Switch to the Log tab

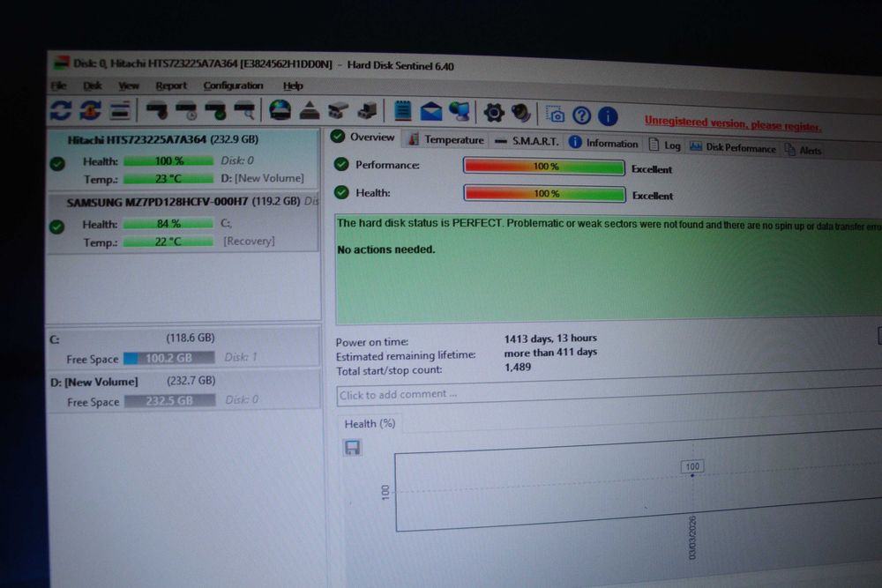coord(665,145)
